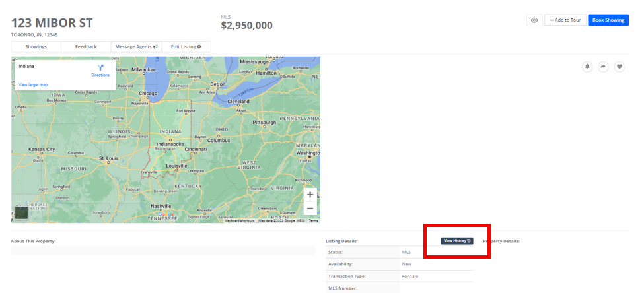The image size is (644, 293).
Task: Favorite listing with heart icon
Action: 620,67
